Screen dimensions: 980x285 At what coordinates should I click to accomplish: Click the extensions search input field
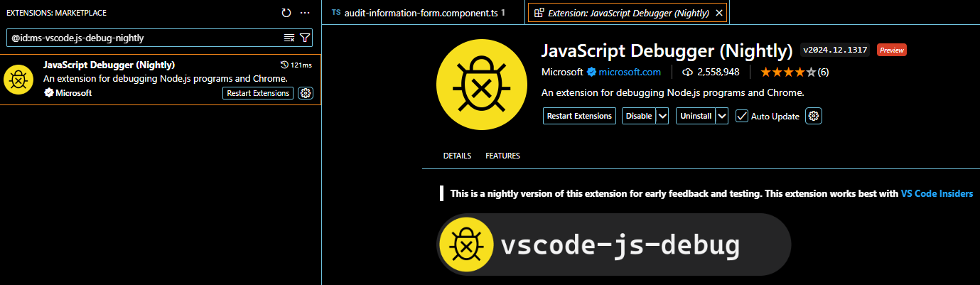tap(146, 38)
